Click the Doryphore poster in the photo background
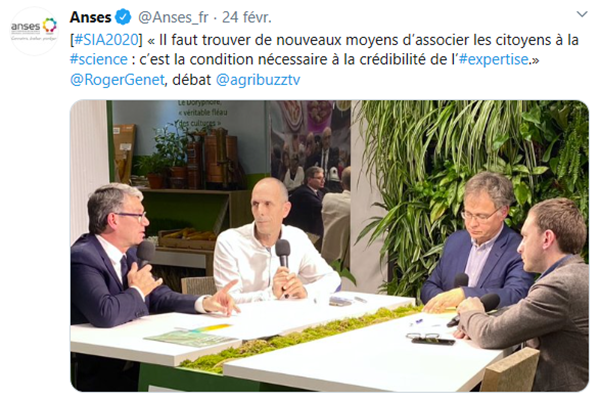 pyautogui.click(x=201, y=113)
